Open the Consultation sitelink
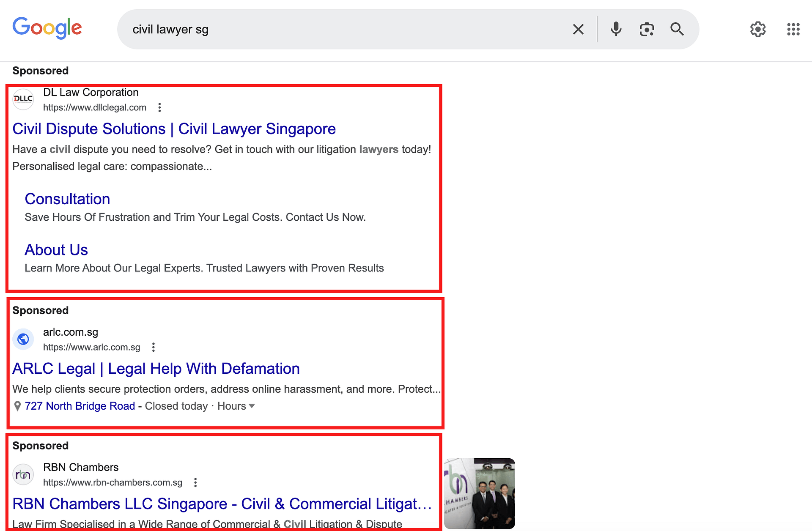Image resolution: width=812 pixels, height=531 pixels. 67,199
